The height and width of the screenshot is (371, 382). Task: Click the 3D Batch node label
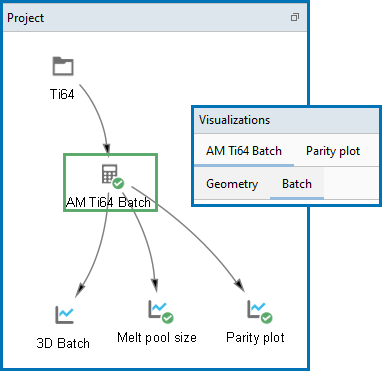coord(63,343)
